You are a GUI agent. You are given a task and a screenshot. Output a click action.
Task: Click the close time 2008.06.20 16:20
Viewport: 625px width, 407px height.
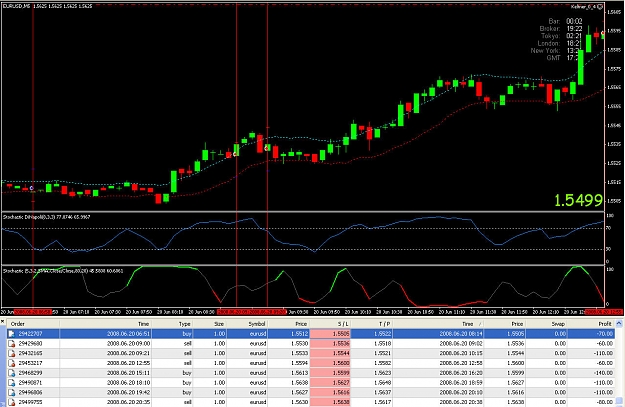(461, 373)
